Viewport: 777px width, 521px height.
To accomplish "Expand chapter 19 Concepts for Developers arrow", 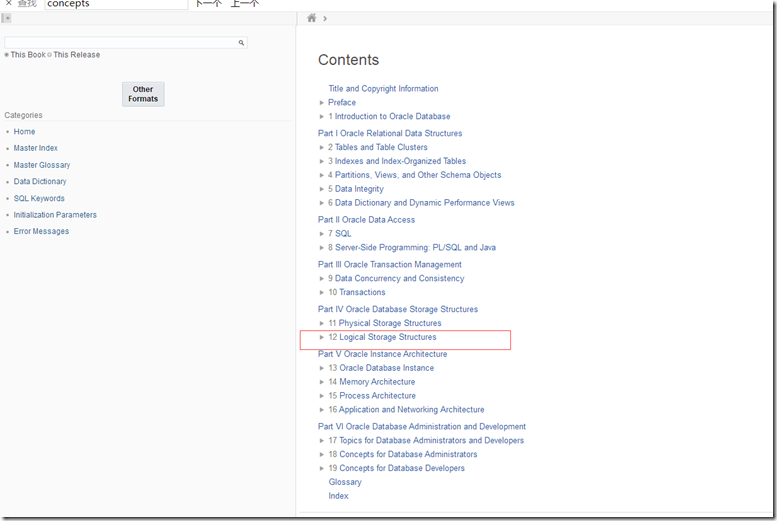I will (322, 468).
